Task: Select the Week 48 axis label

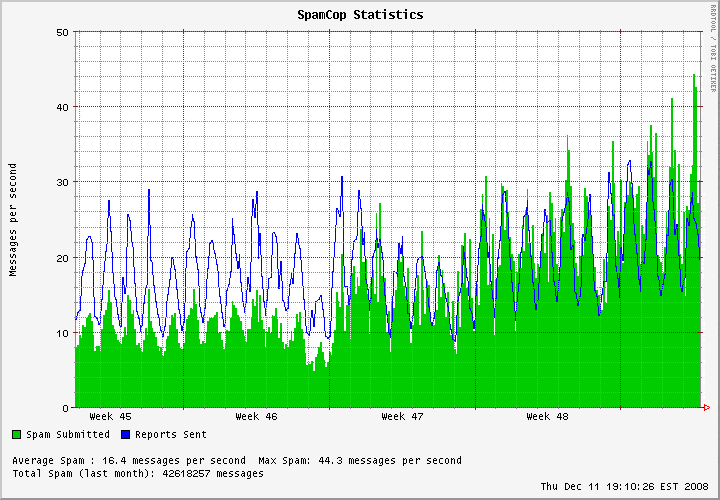Action: click(547, 416)
